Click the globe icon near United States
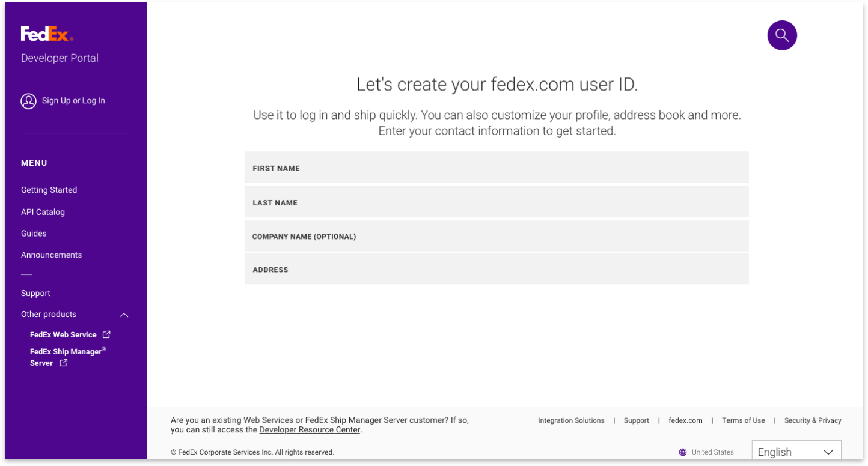The height and width of the screenshot is (466, 868). (x=683, y=452)
